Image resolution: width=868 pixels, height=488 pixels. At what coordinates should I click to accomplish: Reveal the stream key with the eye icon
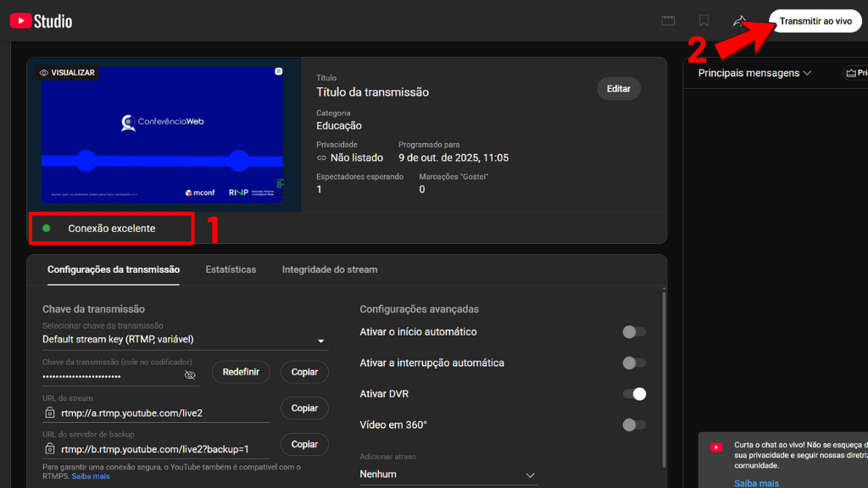click(190, 374)
